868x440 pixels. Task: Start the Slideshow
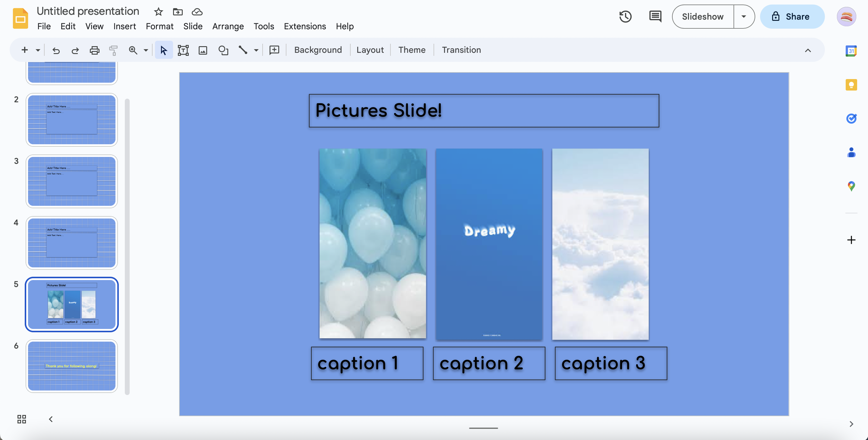click(702, 17)
